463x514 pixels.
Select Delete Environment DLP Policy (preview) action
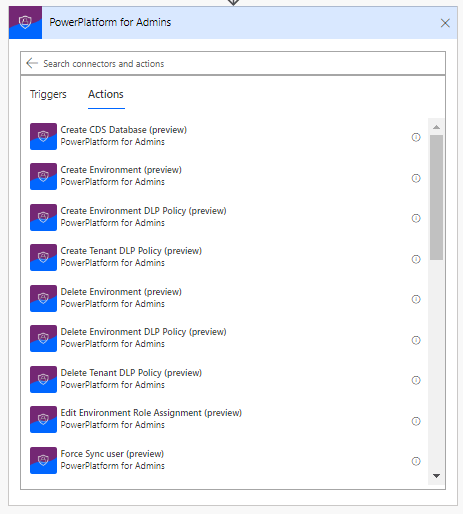click(x=143, y=332)
